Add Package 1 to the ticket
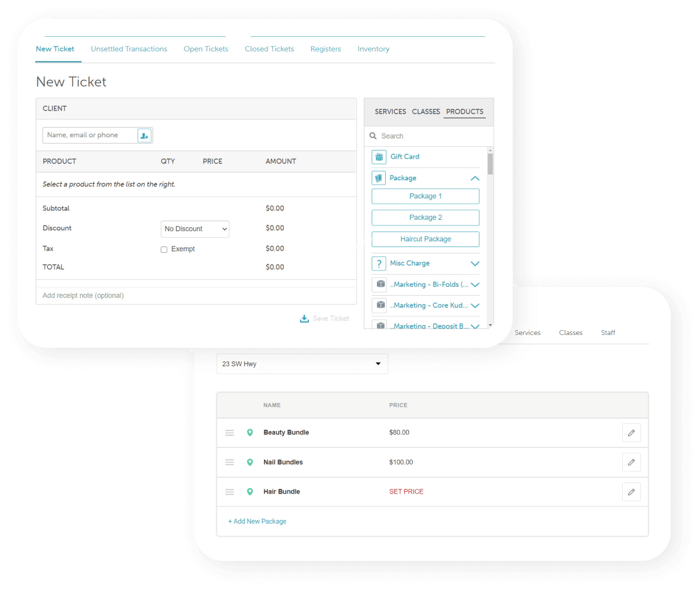This screenshot has height=589, width=700. click(x=426, y=196)
